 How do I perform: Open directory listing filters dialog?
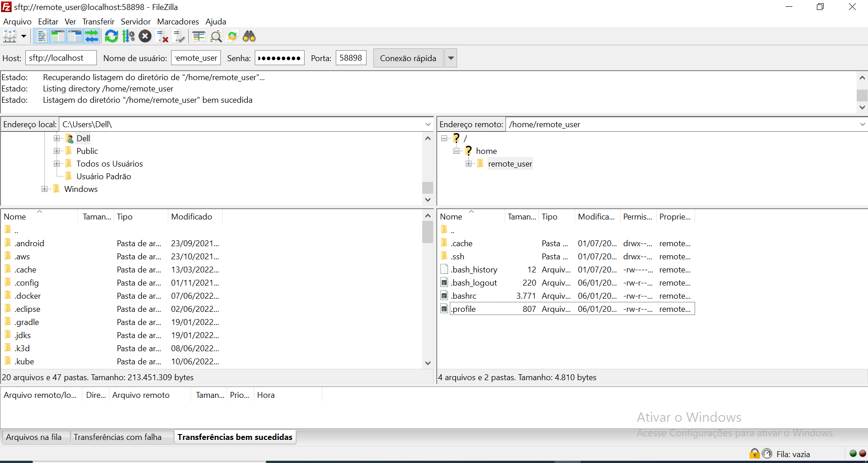[x=199, y=36]
